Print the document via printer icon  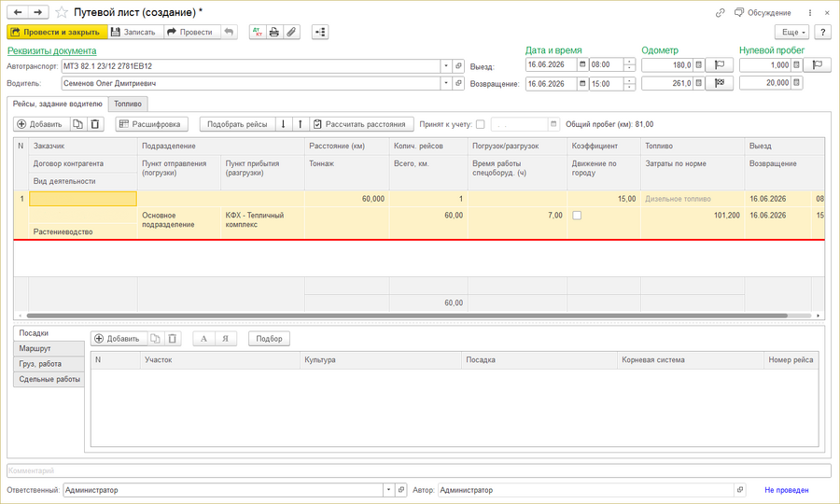(x=274, y=32)
